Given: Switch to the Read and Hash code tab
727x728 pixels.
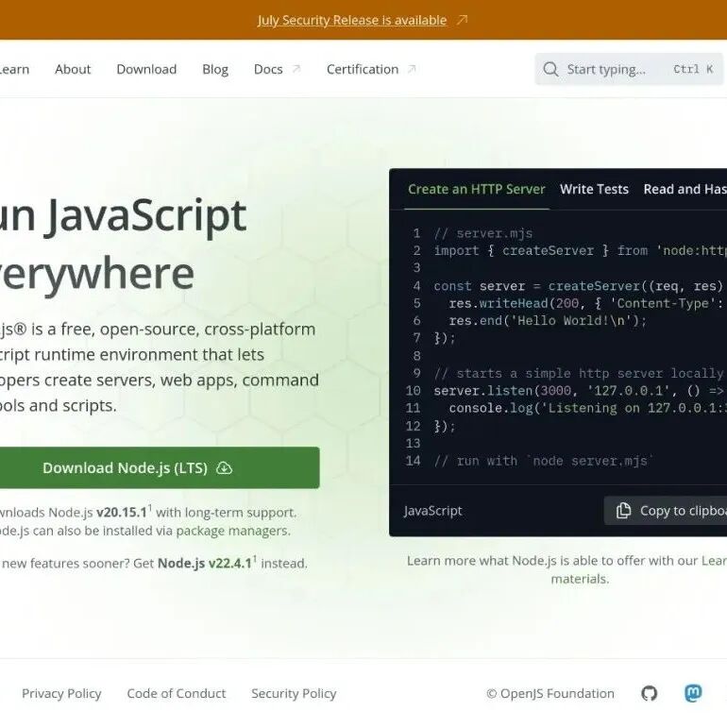Looking at the screenshot, I should click(685, 190).
